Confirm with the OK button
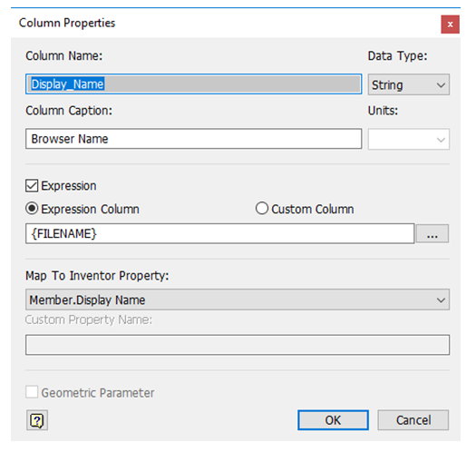 333,420
